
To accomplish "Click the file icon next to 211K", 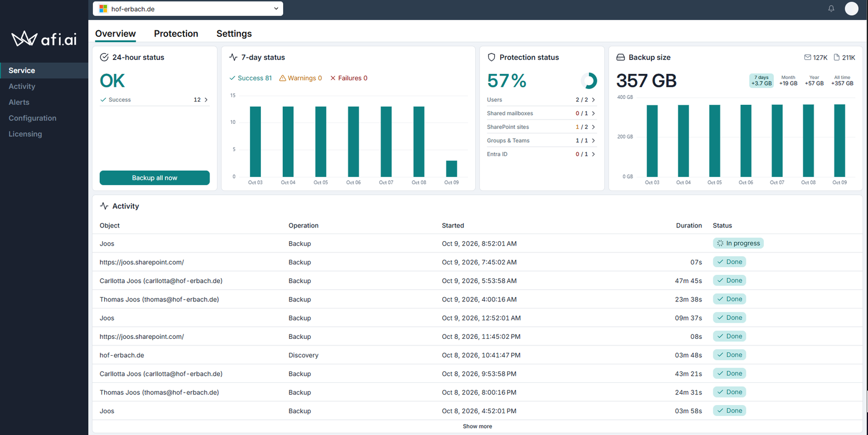I will click(x=837, y=57).
